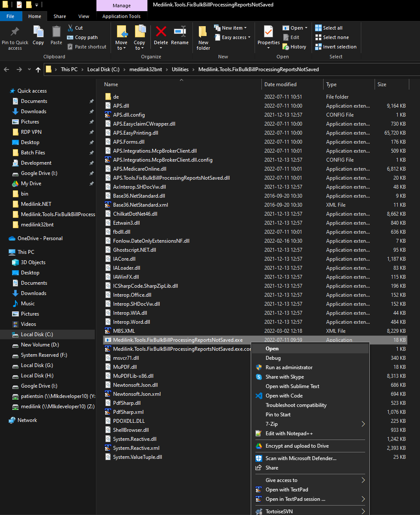Image resolution: width=420 pixels, height=515 pixels.
Task: Click Utilities in the address breadcrumb
Action: [180, 69]
